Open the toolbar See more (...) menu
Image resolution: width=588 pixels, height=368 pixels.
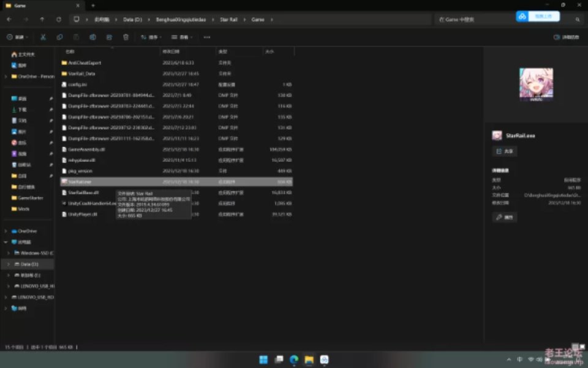[x=207, y=37]
